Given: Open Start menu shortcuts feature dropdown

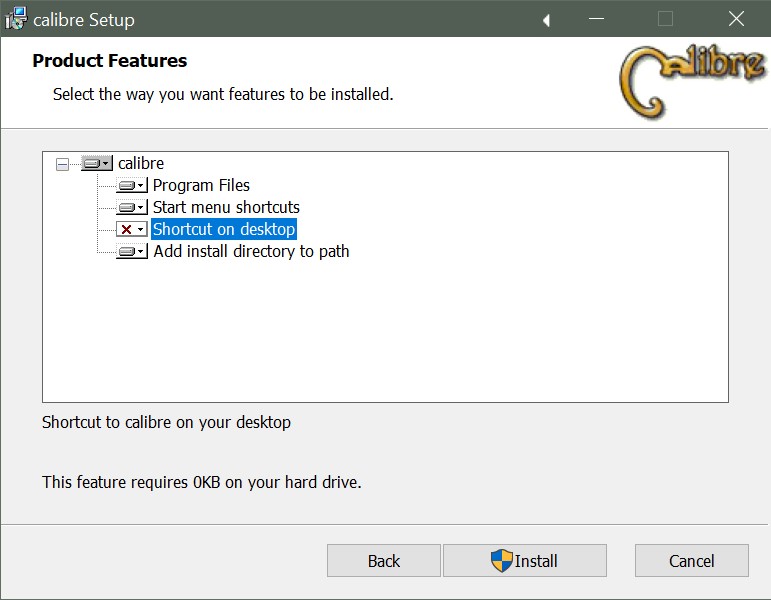Looking at the screenshot, I should pos(132,207).
